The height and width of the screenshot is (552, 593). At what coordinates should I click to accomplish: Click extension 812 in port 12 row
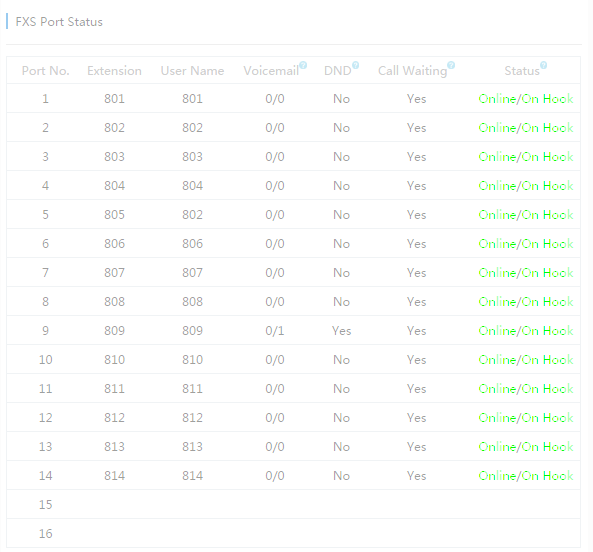tap(114, 417)
